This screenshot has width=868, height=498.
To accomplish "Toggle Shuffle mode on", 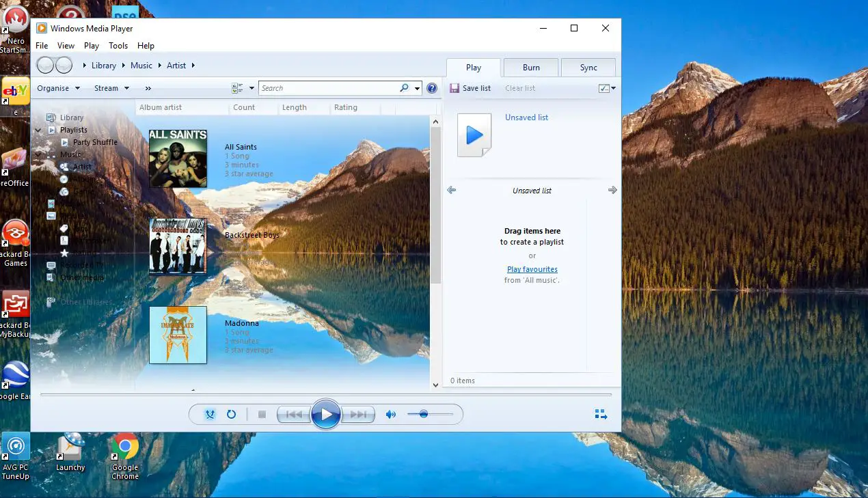I will pos(211,414).
